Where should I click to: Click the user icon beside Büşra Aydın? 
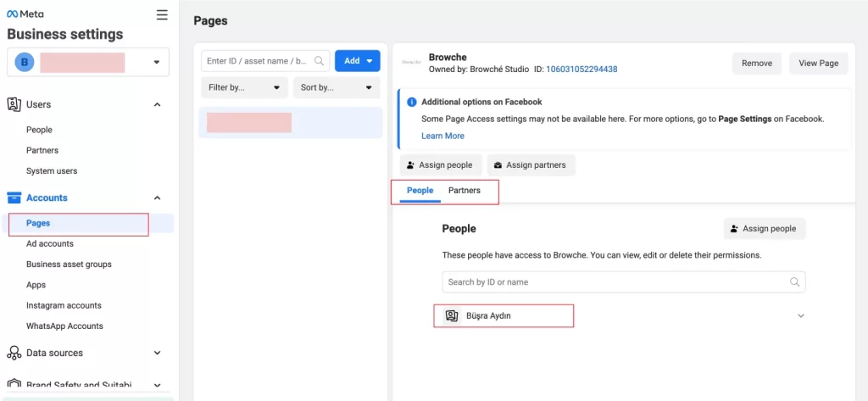(452, 315)
